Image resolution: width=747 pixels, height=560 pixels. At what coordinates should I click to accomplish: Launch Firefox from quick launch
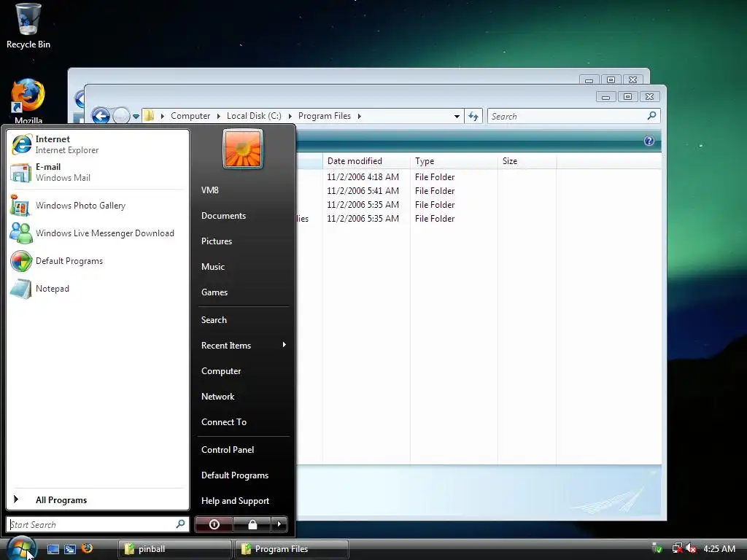(87, 548)
